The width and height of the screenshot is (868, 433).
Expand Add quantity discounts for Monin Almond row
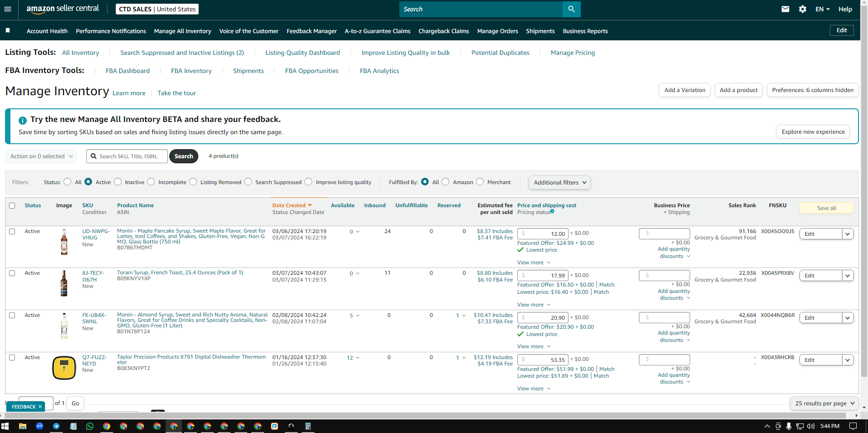click(674, 336)
